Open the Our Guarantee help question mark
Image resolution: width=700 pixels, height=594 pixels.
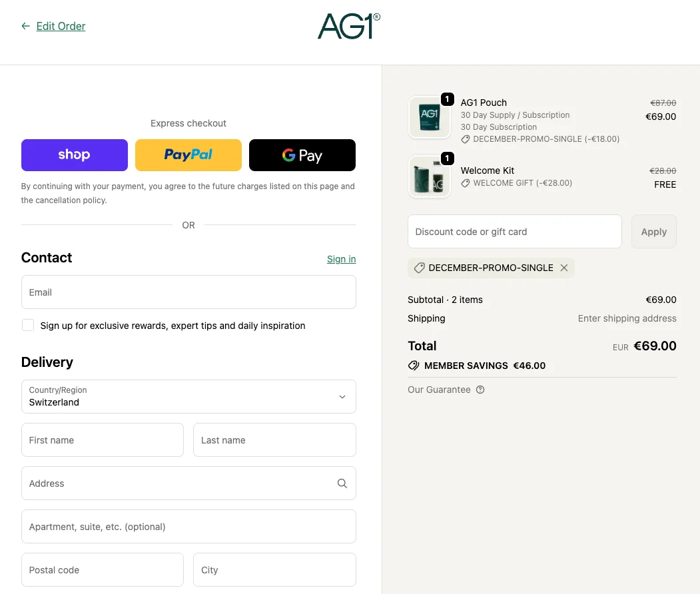(480, 390)
